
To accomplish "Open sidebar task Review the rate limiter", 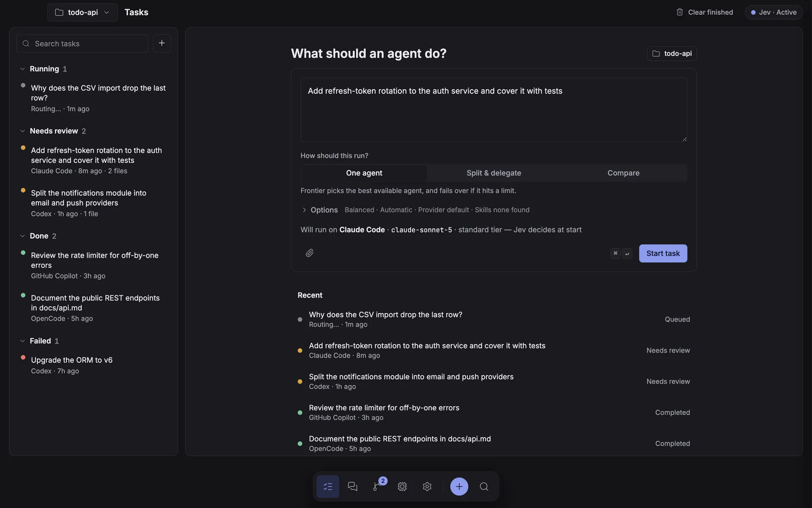I will click(x=93, y=265).
